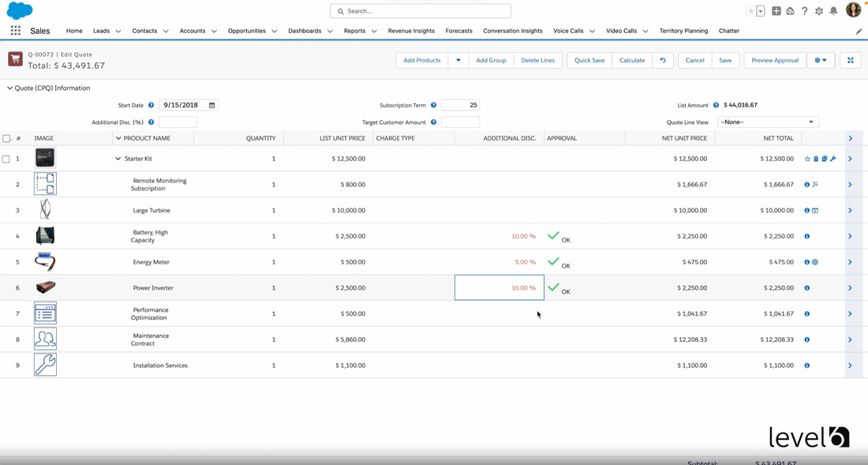Select the checkbox on row 1
The image size is (868, 465).
tap(6, 158)
